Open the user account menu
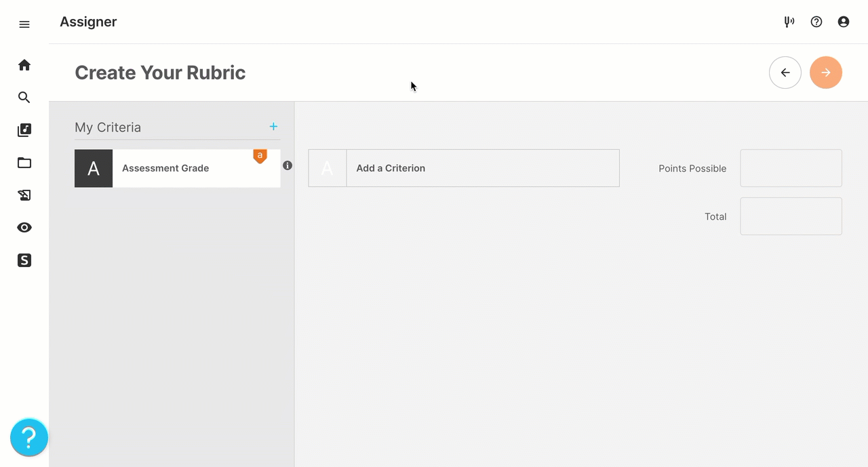 pyautogui.click(x=844, y=22)
